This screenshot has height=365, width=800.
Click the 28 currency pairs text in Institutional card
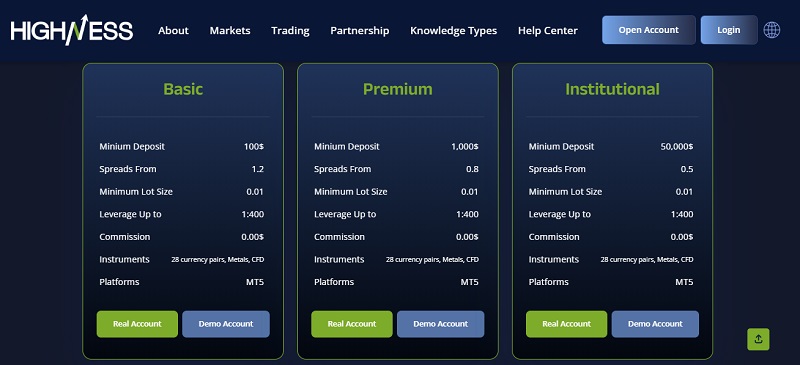tap(647, 259)
